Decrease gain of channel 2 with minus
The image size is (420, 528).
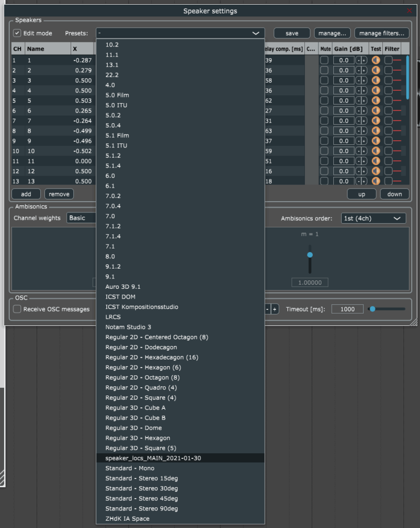[x=358, y=70]
